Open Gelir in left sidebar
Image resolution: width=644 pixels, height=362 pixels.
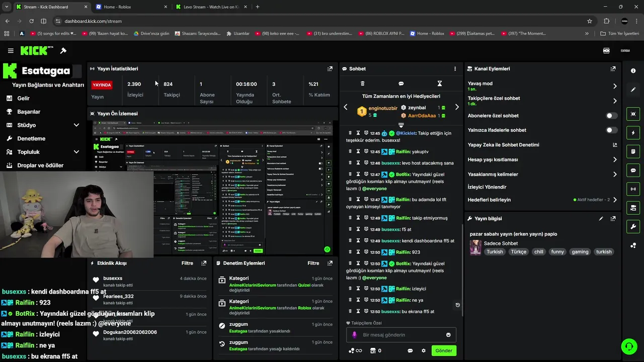pos(23,99)
